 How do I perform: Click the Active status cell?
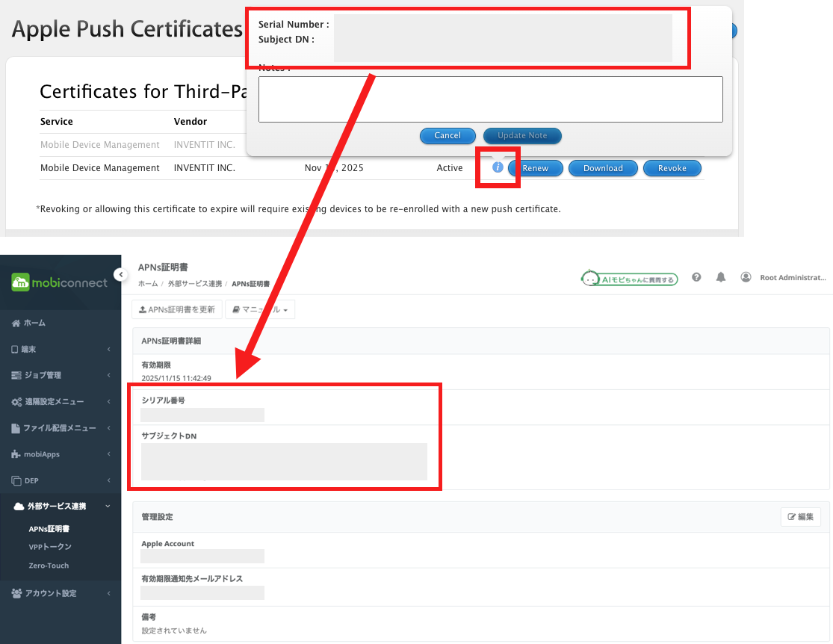(x=450, y=168)
